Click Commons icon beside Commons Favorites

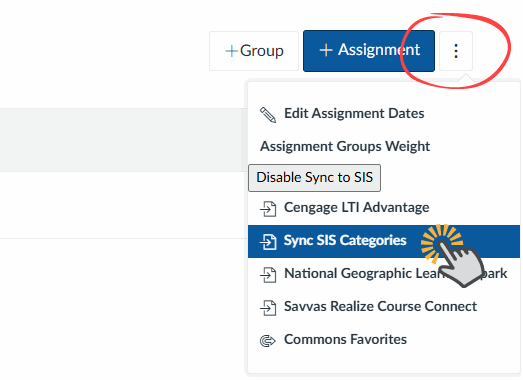point(268,341)
